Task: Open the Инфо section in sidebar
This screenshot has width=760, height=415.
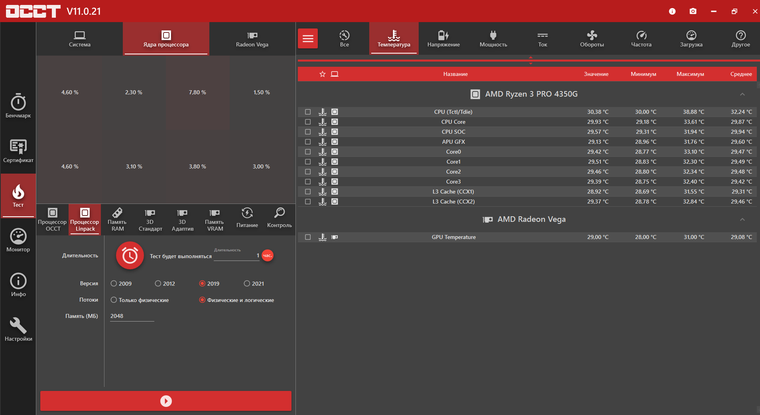Action: (18, 285)
